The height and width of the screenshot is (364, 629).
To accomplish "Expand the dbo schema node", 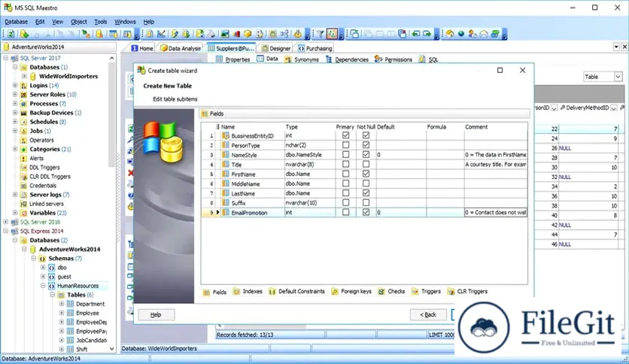I will click(x=43, y=268).
